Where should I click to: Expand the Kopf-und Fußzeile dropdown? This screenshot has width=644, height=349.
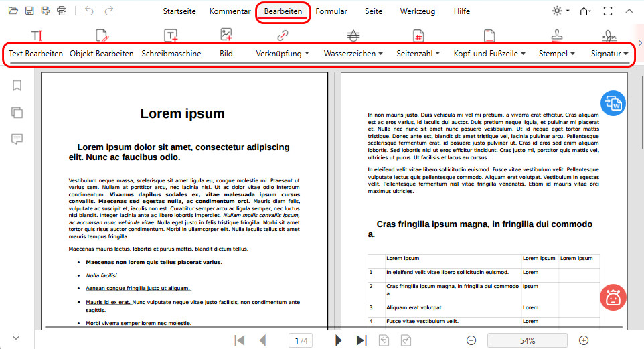coord(489,54)
